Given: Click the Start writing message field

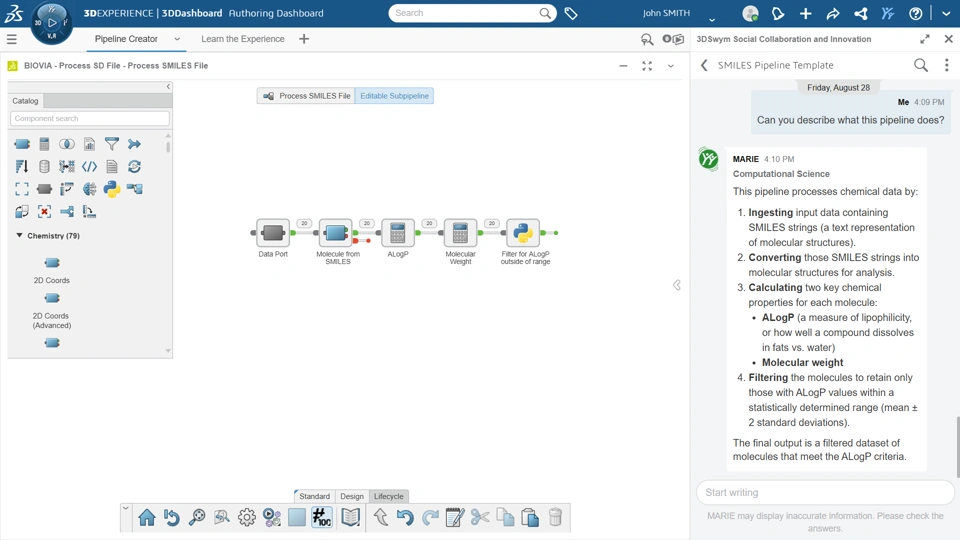Looking at the screenshot, I should tap(825, 492).
